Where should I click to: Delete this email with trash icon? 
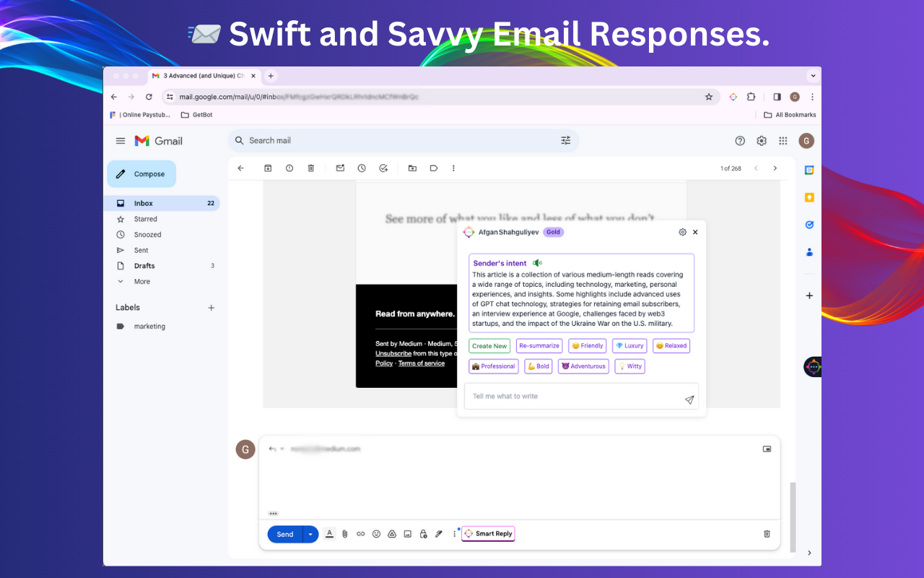click(x=311, y=168)
